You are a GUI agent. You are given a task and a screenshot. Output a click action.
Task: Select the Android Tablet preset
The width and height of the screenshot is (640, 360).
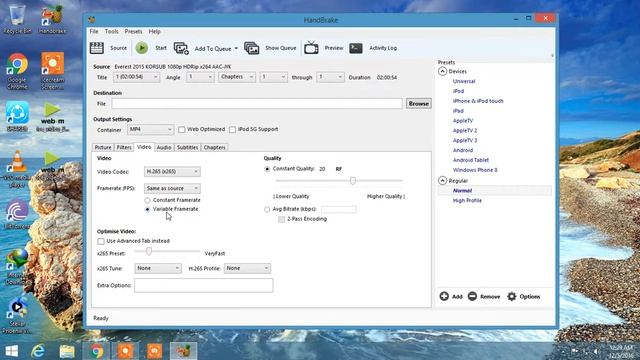[x=471, y=160]
